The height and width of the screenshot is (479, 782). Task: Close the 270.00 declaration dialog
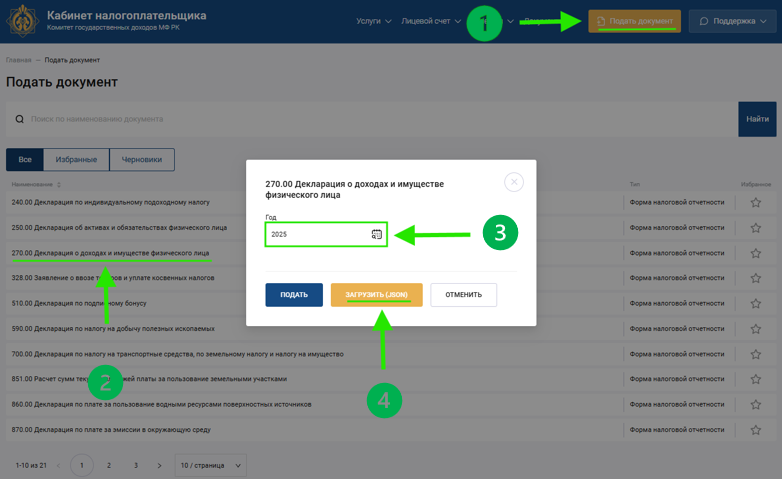click(513, 182)
